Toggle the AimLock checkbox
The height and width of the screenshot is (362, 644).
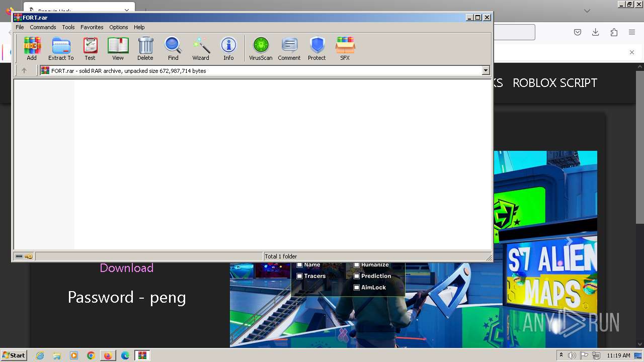(357, 288)
